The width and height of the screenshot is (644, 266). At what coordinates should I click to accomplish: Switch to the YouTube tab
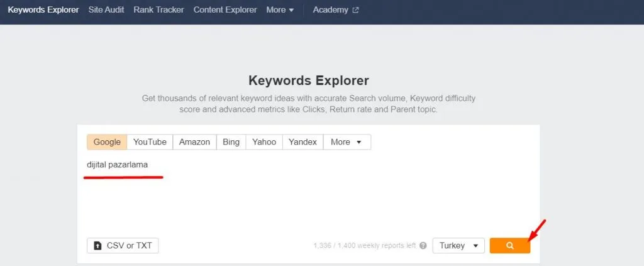(x=150, y=142)
